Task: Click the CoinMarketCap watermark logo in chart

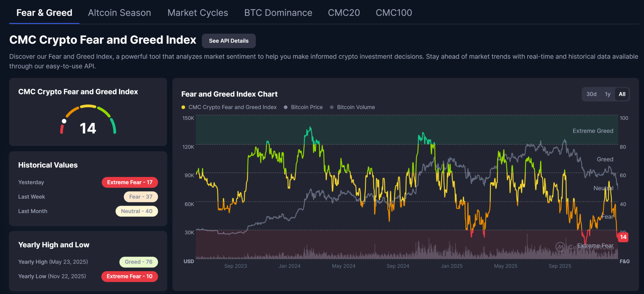Action: pos(560,247)
